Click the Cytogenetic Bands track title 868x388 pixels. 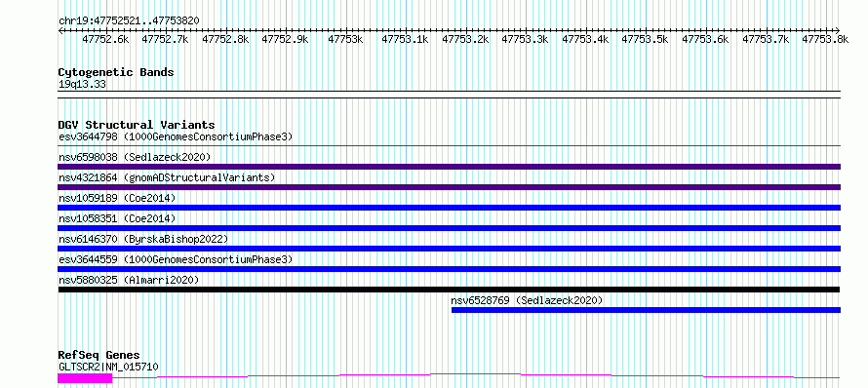116,72
